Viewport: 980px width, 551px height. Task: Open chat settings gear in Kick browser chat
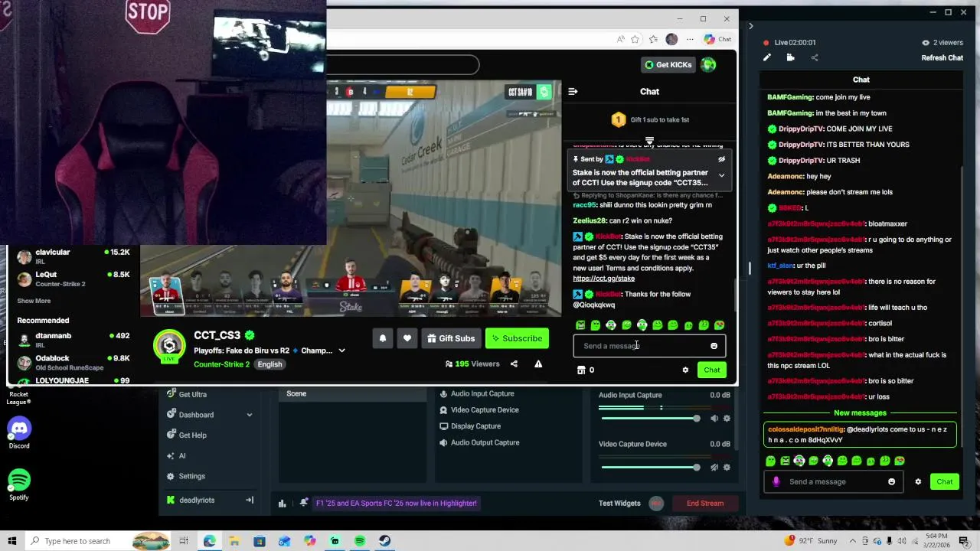point(685,370)
